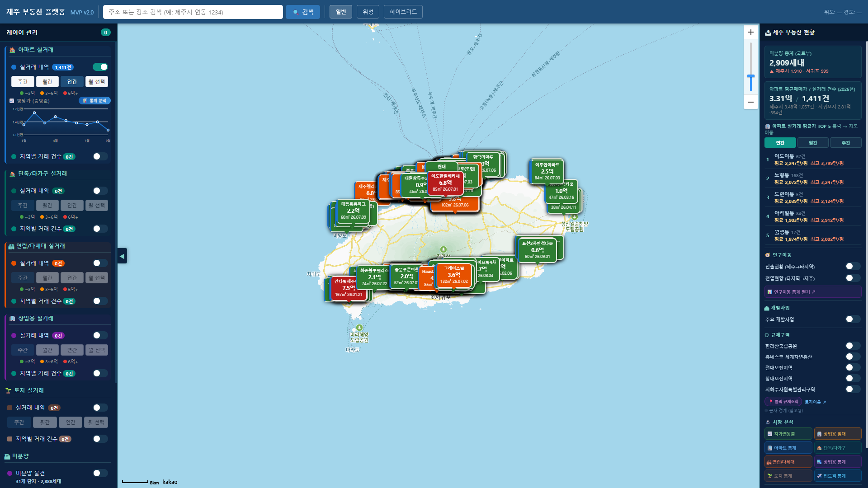This screenshot has width=868, height=488.
Task: Open 입도객 통계 analysis
Action: pyautogui.click(x=838, y=476)
